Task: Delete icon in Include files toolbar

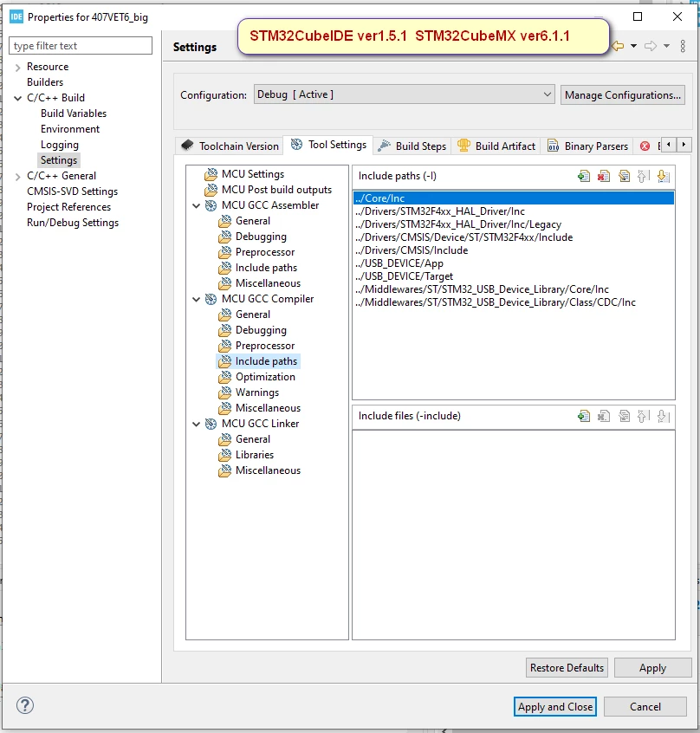Action: (x=603, y=416)
